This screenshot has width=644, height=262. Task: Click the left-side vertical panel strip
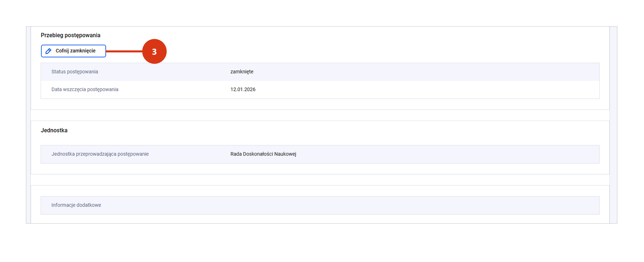click(29, 125)
